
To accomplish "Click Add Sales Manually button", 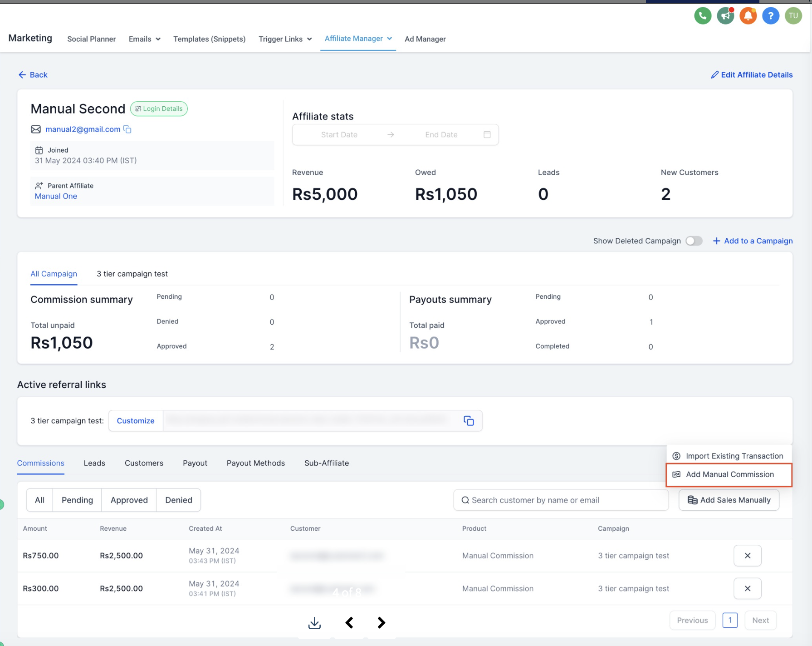I will pos(729,500).
